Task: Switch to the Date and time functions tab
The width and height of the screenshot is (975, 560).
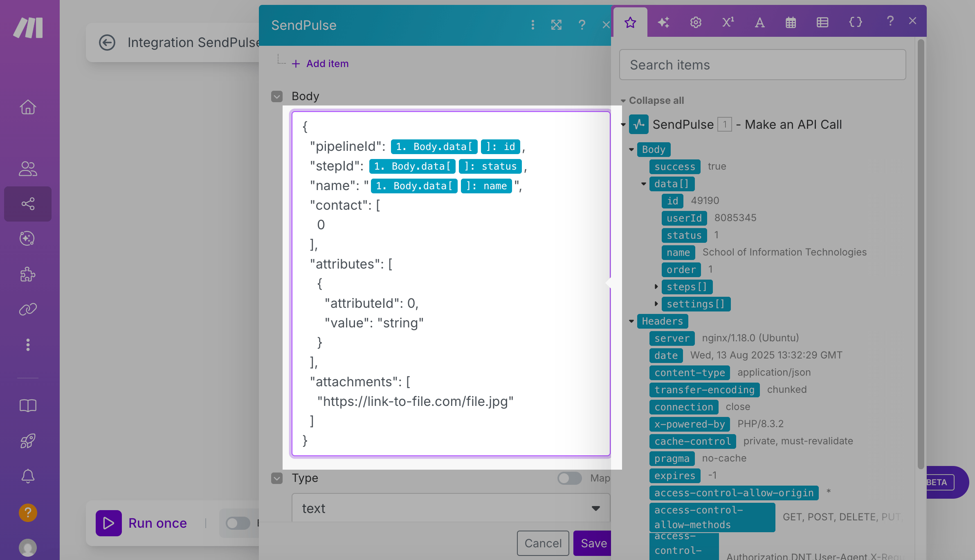Action: (791, 22)
